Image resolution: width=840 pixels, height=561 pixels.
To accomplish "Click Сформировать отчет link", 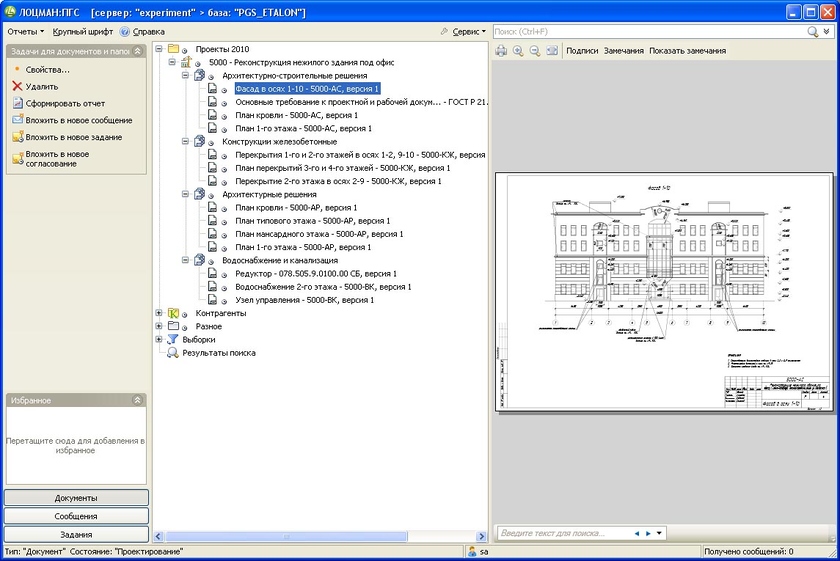I will [x=65, y=103].
